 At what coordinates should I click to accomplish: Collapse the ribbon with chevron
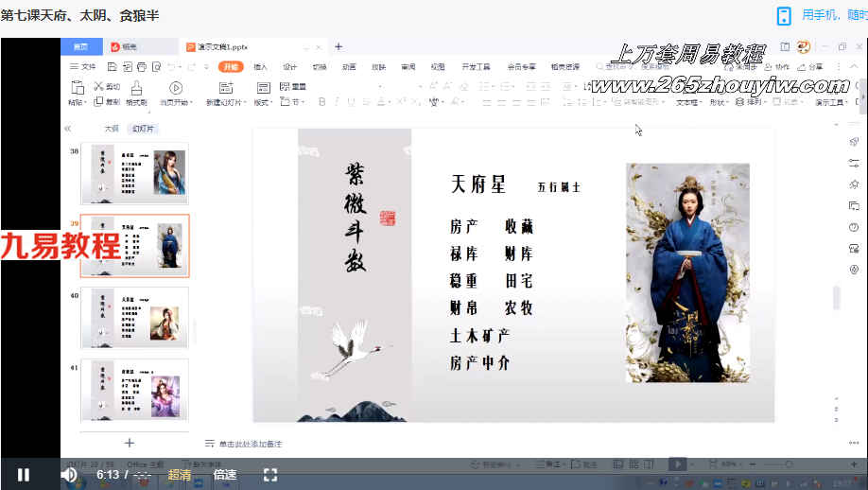coord(854,66)
